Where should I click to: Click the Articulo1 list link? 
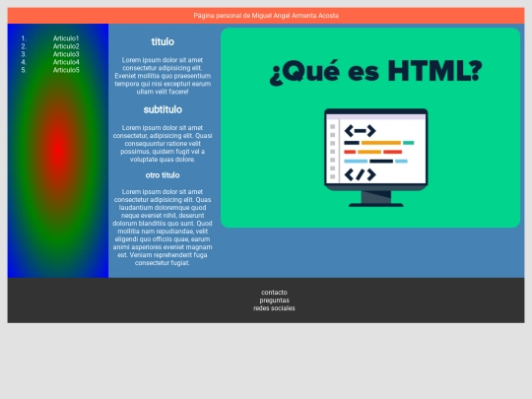click(x=66, y=38)
